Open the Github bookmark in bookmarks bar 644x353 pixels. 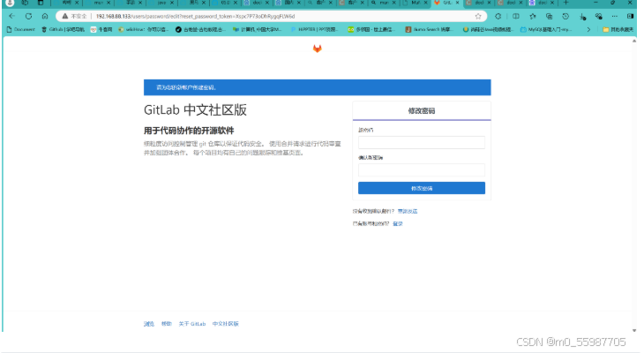(63, 30)
